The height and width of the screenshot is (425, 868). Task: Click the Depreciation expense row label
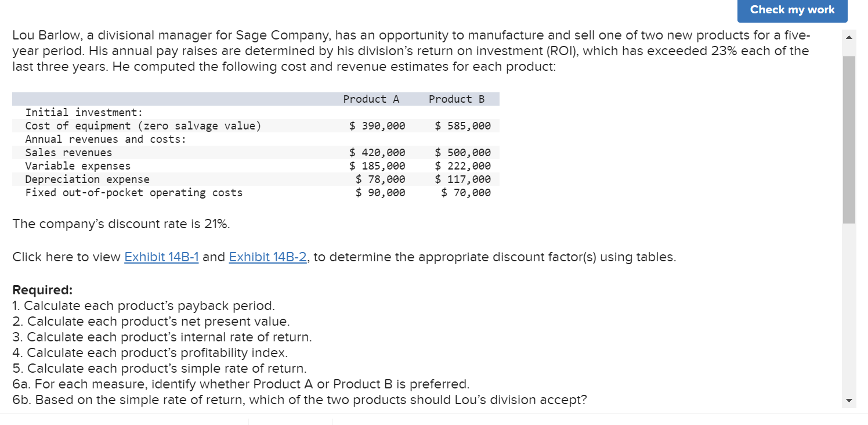pos(87,179)
